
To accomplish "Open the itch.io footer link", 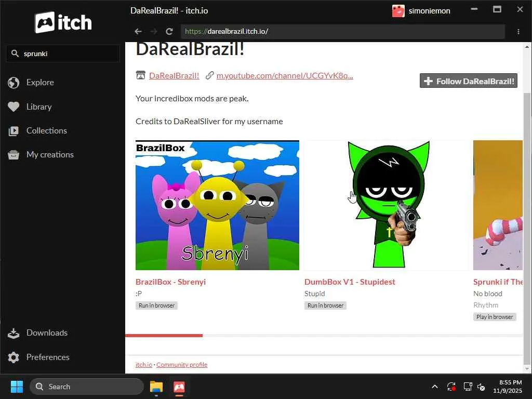I will (x=144, y=365).
